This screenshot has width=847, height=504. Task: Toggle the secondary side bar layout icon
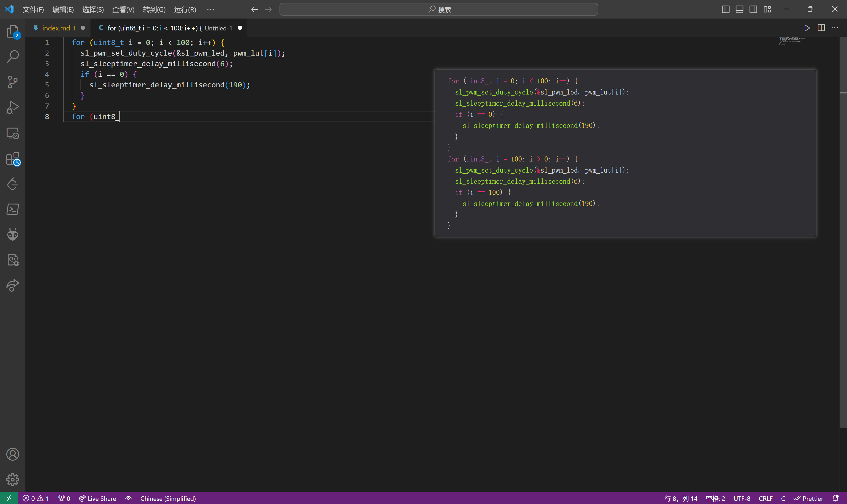point(753,9)
